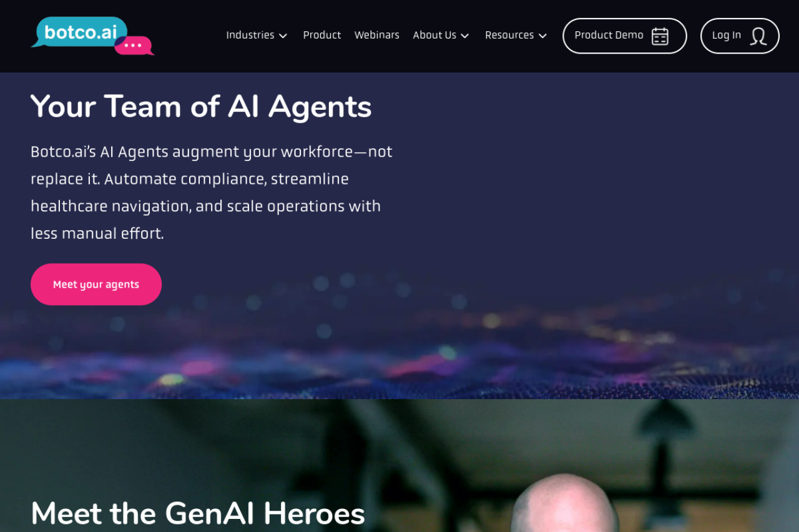Click the video of the bald man
Viewport: 799px width, 532px height.
pos(399,466)
